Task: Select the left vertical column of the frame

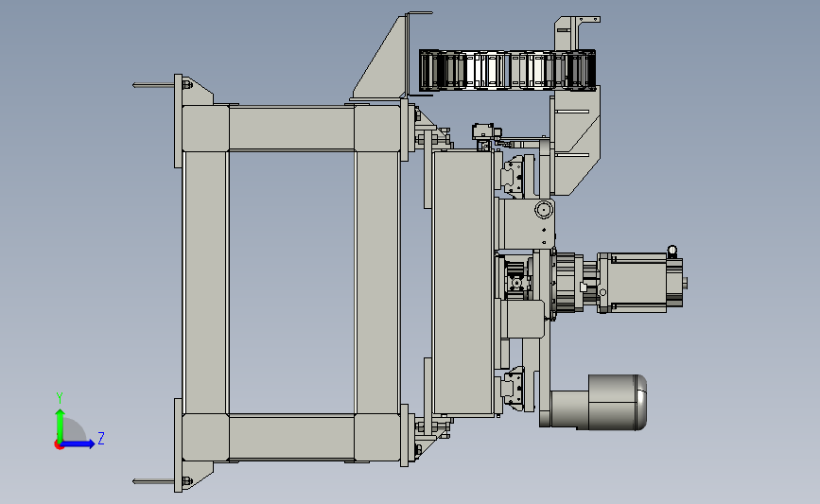Action: tap(205, 283)
